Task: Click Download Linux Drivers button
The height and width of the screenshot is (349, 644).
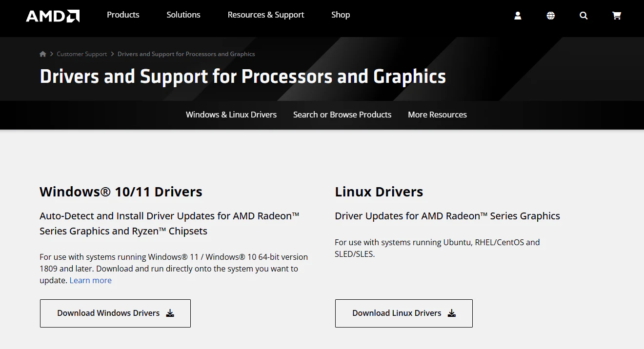Action: pos(404,313)
